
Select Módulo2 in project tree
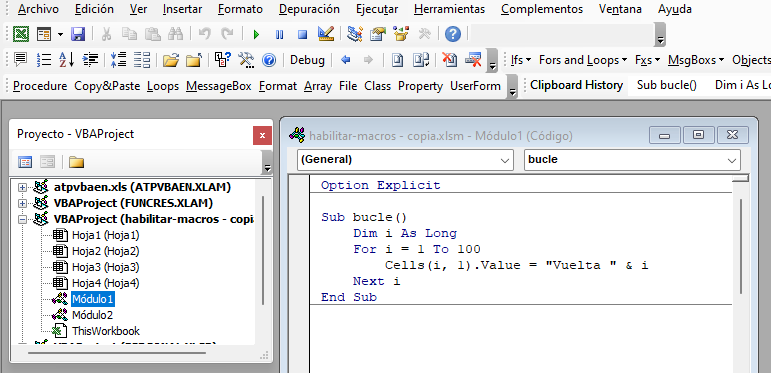[92, 315]
